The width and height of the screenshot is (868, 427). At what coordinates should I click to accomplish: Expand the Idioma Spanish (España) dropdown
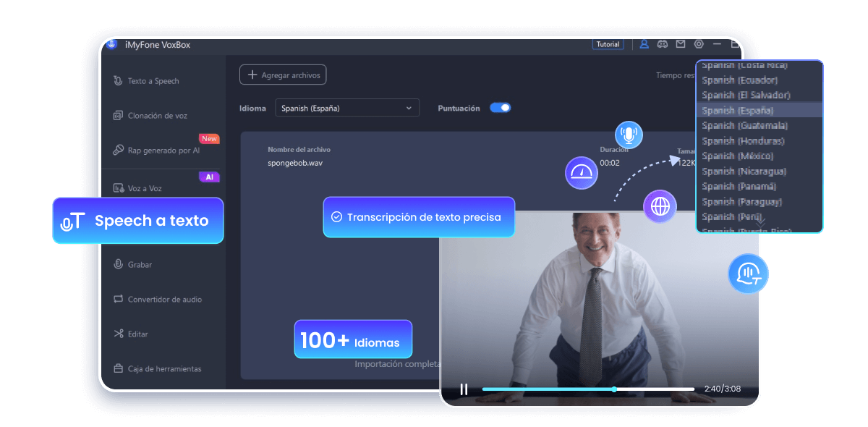point(346,108)
